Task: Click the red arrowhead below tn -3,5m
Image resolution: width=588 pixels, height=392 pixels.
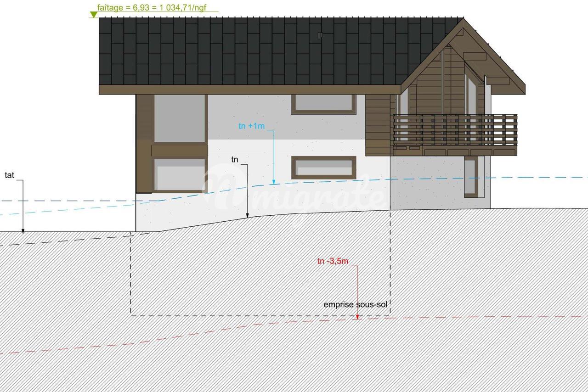Action: tap(357, 316)
